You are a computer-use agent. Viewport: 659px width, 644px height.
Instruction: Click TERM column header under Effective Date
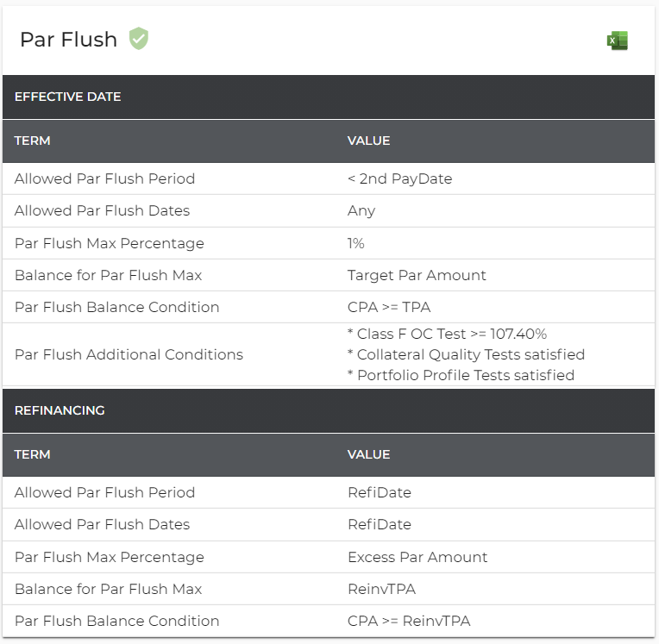click(x=33, y=141)
